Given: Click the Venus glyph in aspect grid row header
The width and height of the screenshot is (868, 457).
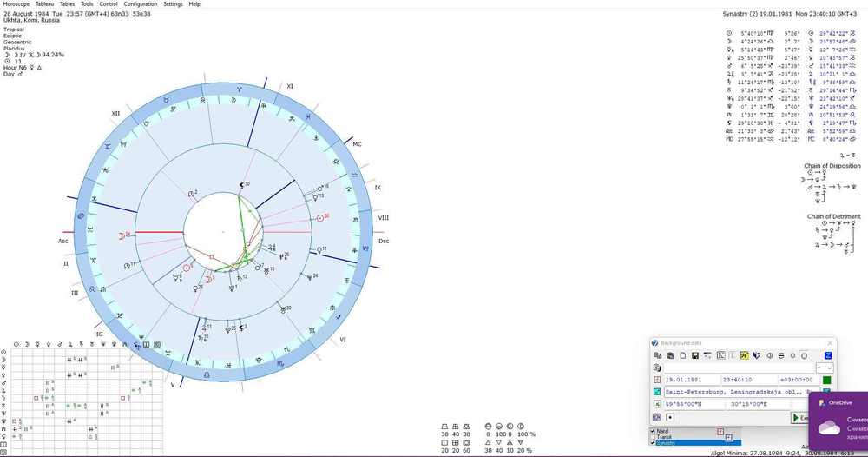Looking at the screenshot, I should 3,375.
